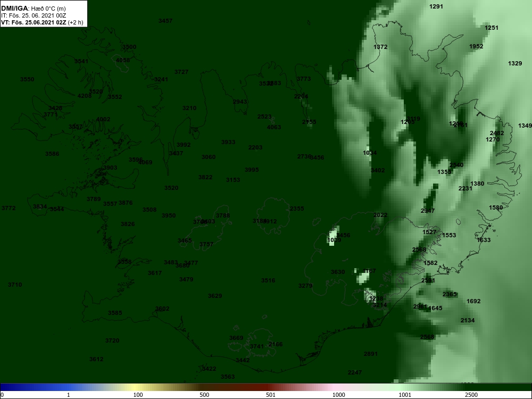Select the 3995 map value

pos(252,170)
